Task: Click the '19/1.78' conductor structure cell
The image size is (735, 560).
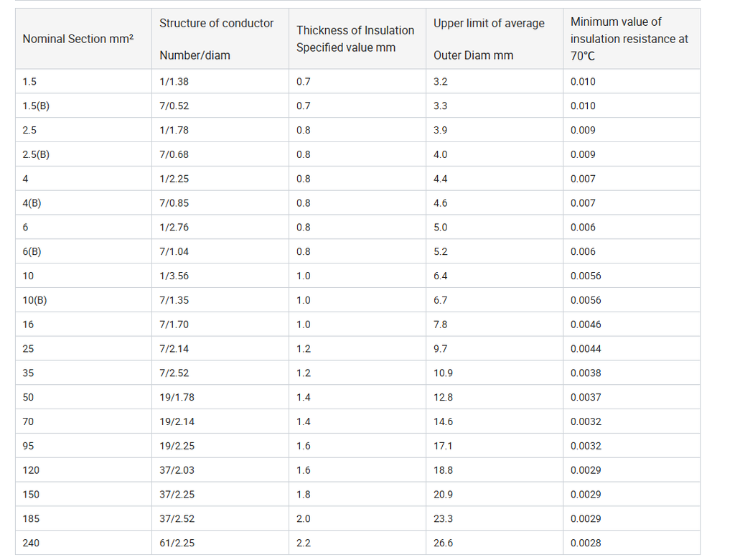Action: pyautogui.click(x=177, y=398)
